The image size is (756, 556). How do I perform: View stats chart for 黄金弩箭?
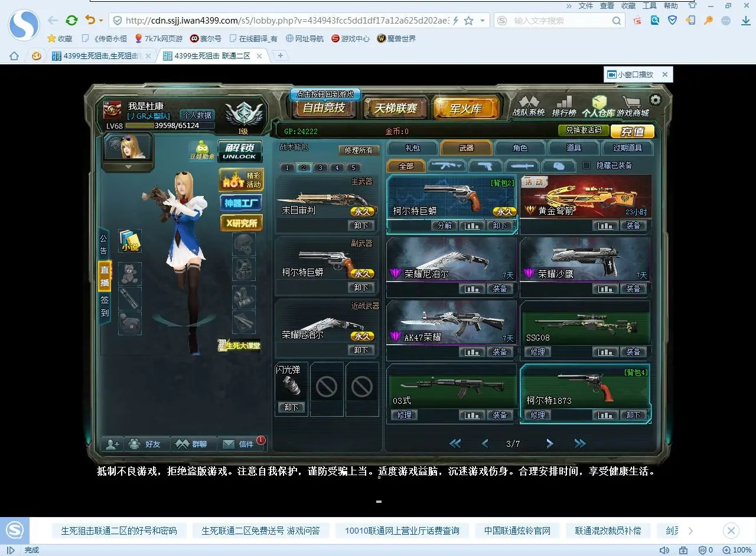point(605,225)
